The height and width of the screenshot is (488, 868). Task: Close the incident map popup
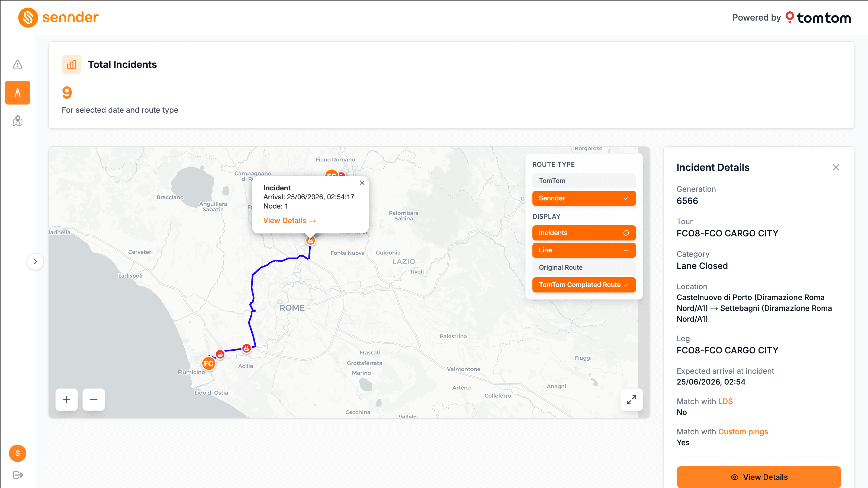pos(362,183)
